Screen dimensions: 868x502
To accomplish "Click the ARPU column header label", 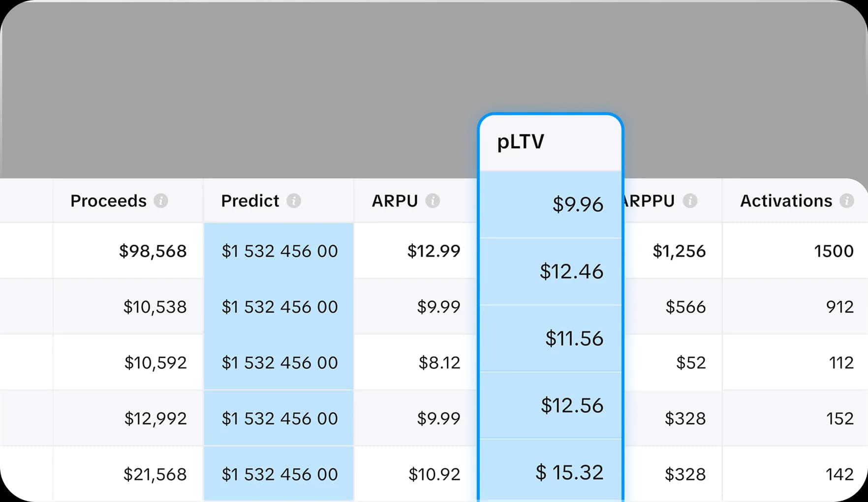I will coord(395,201).
